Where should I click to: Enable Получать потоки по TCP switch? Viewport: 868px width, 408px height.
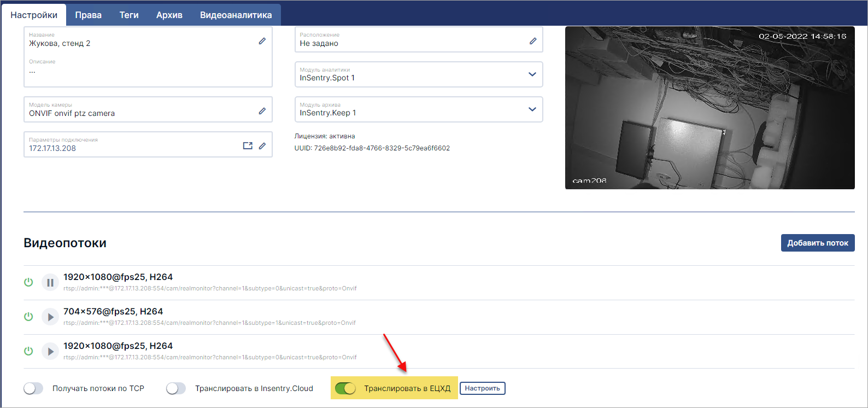pos(33,388)
